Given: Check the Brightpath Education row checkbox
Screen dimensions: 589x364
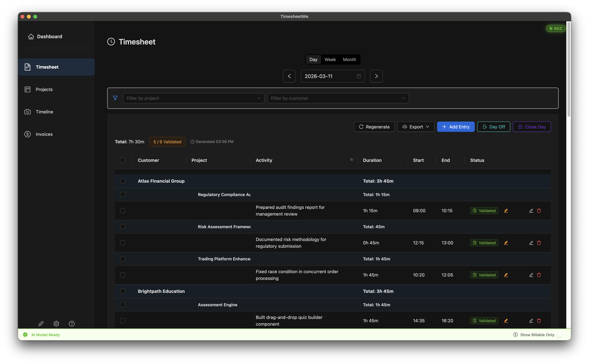Looking at the screenshot, I should click(123, 291).
